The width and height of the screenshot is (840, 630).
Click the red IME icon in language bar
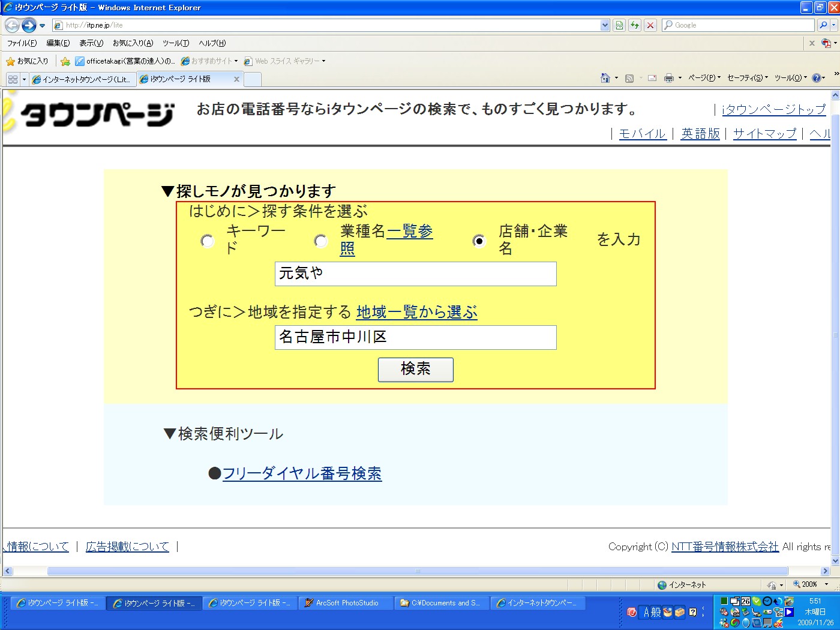(632, 612)
